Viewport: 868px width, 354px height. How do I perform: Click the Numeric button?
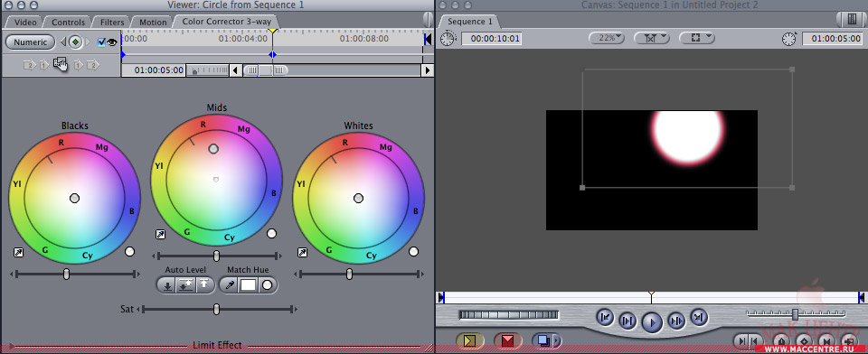(30, 42)
